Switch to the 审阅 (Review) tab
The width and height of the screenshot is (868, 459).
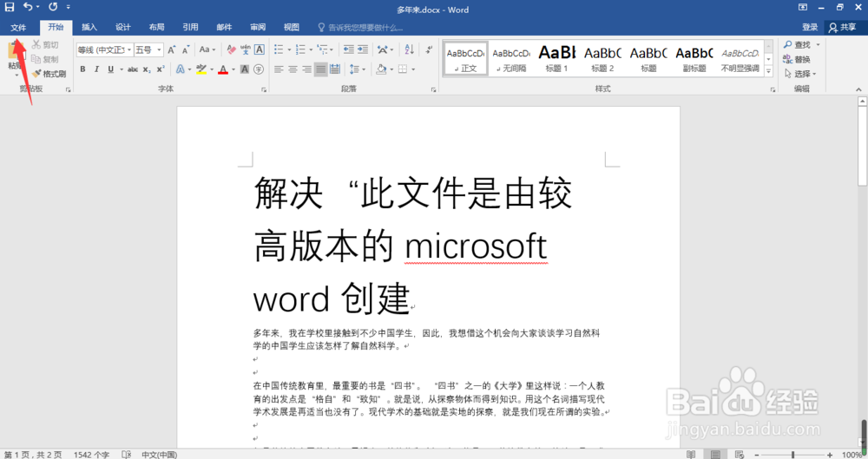coord(258,27)
